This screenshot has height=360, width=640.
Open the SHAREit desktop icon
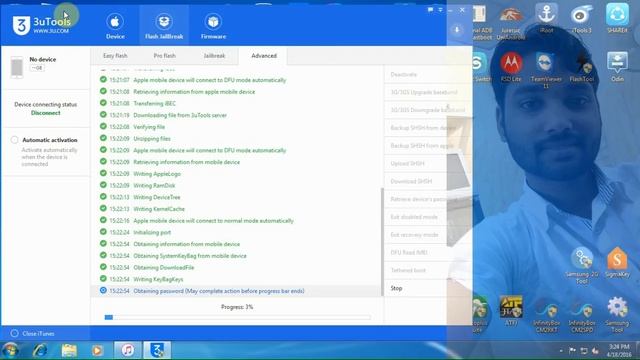click(x=617, y=18)
